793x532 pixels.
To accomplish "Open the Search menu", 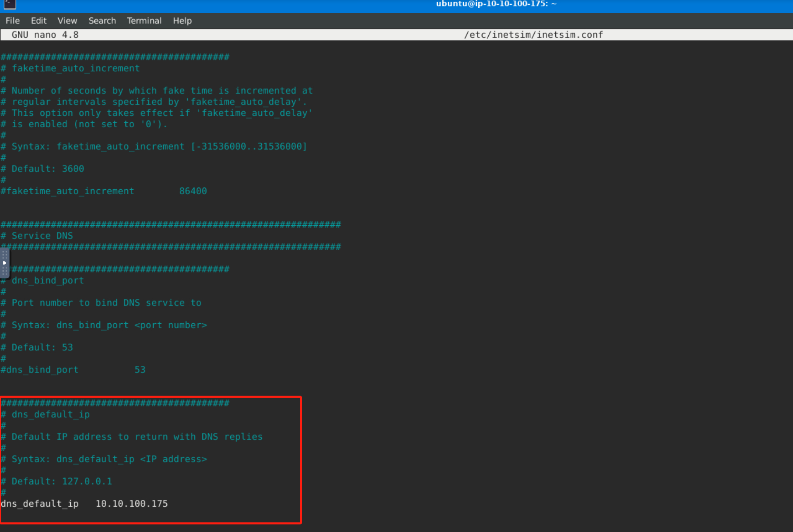I will [x=102, y=21].
